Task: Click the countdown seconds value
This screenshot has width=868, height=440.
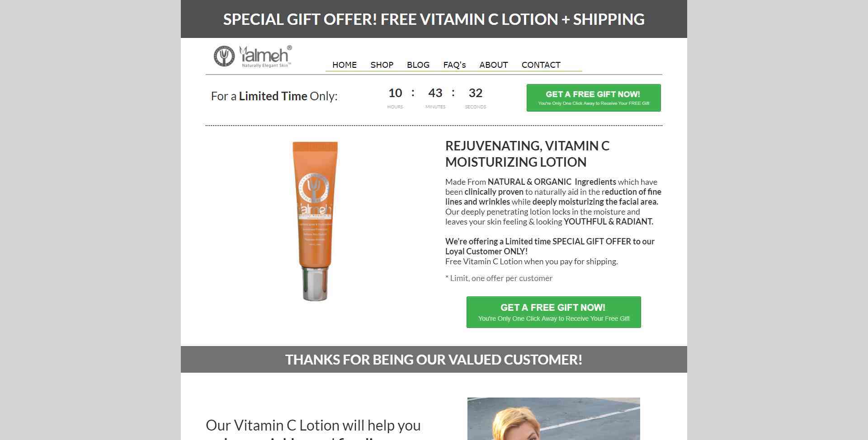Action: (x=476, y=93)
